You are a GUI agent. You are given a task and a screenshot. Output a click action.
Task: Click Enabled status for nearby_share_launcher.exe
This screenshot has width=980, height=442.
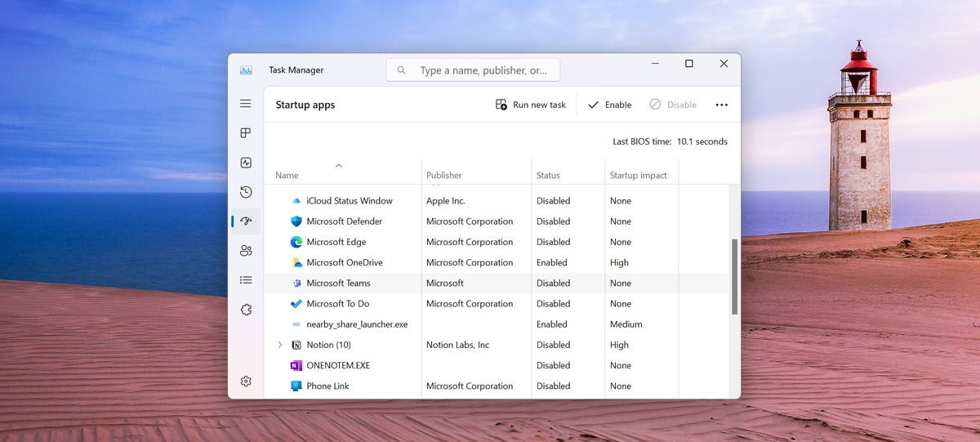(552, 324)
